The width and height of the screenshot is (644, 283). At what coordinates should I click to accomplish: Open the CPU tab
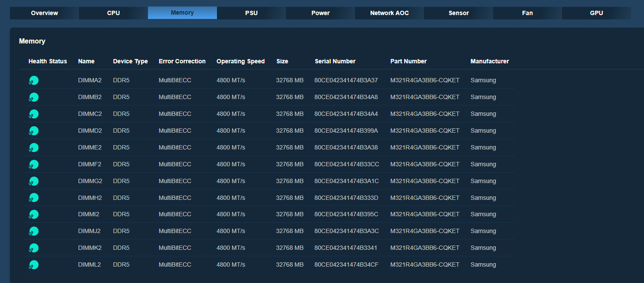point(113,13)
